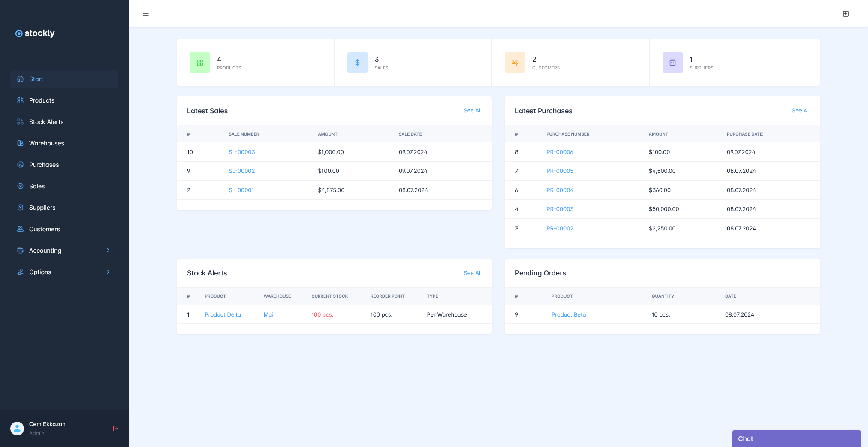Click the logout icon next to Cem Ekkazan

click(x=115, y=428)
